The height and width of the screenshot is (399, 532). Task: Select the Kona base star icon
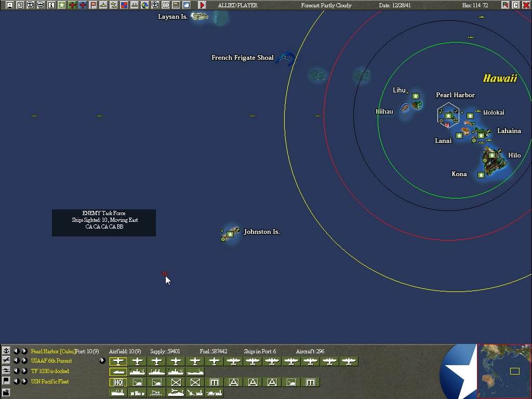[481, 175]
